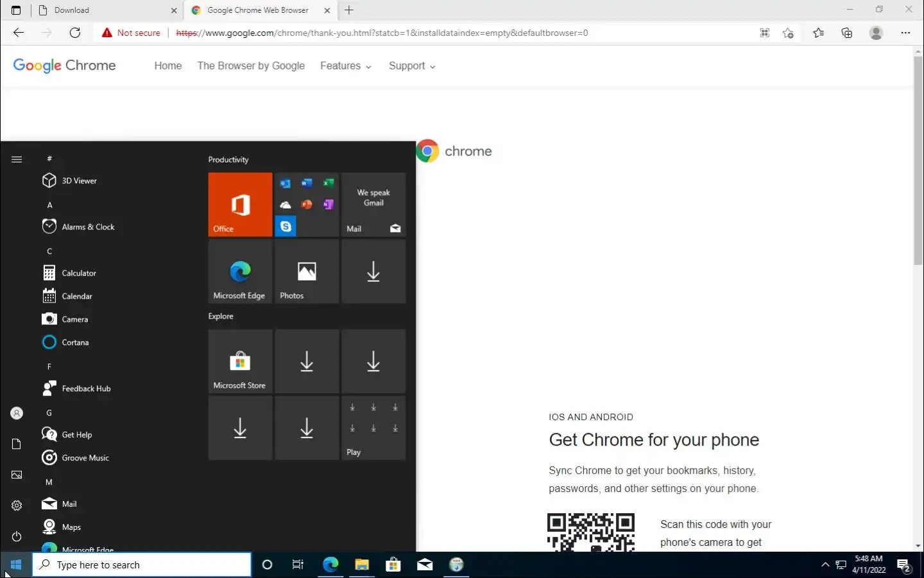Image resolution: width=924 pixels, height=578 pixels.
Task: Click the Microsoft Edge tile
Action: (240, 272)
